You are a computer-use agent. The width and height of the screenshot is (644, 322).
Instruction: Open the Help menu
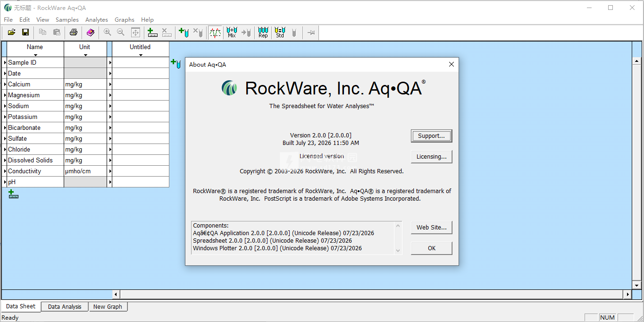point(147,20)
